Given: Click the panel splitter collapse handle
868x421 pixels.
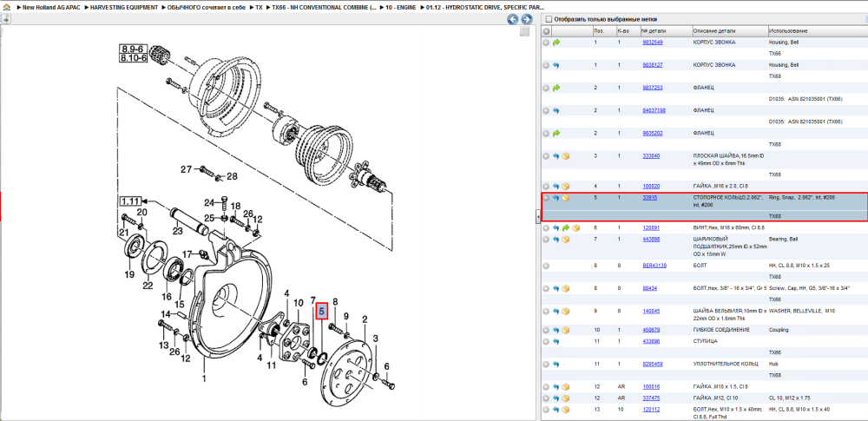Looking at the screenshot, I should [537, 218].
